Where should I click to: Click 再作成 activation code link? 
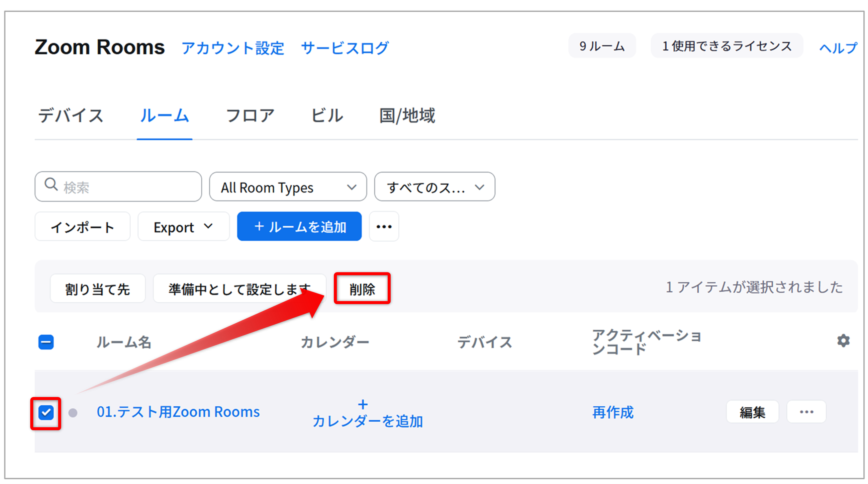point(613,412)
